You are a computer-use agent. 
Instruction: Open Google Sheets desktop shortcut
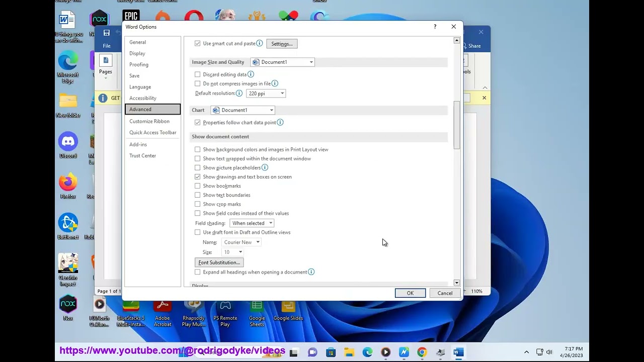click(257, 312)
